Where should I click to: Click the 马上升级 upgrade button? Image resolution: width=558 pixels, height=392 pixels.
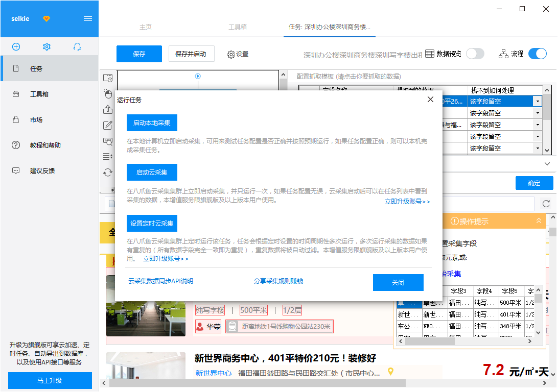(50, 381)
